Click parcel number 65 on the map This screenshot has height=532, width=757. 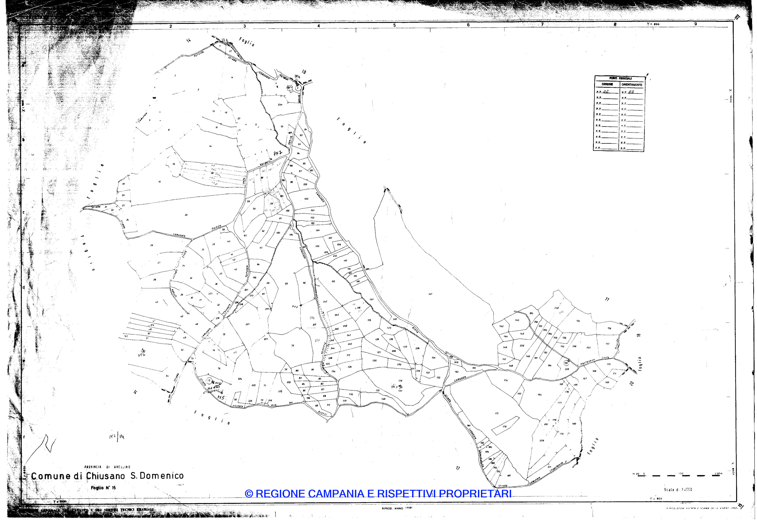pos(286,284)
